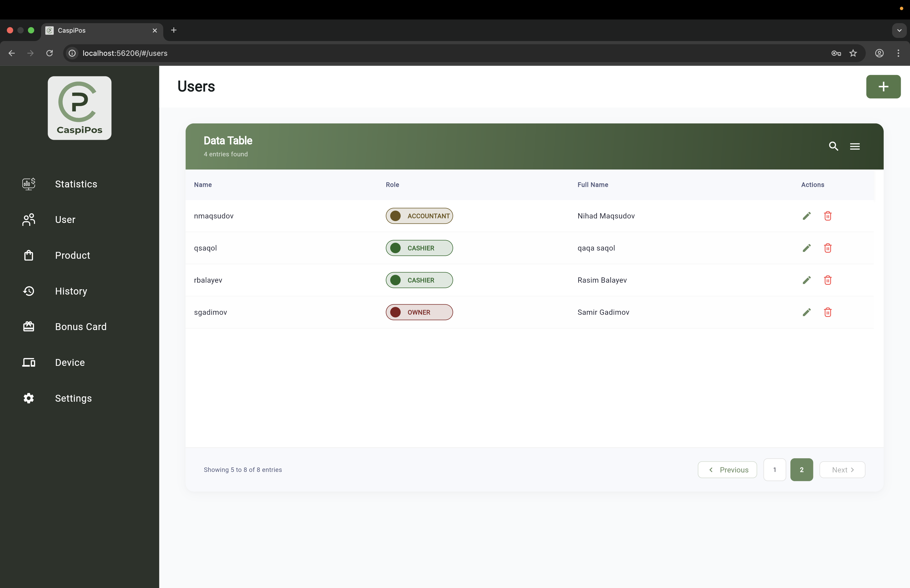Image resolution: width=910 pixels, height=588 pixels.
Task: Click the Previous pagination button
Action: coord(727,470)
